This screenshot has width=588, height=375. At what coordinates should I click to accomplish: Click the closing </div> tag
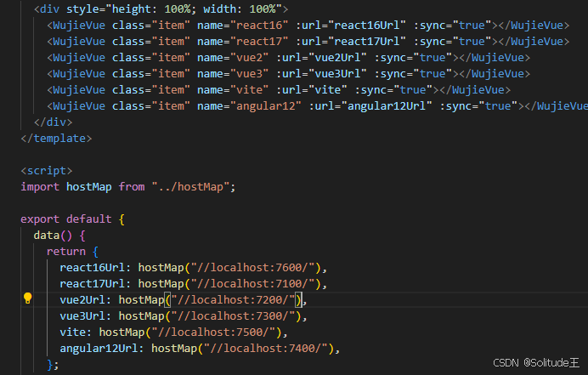pyautogui.click(x=53, y=122)
